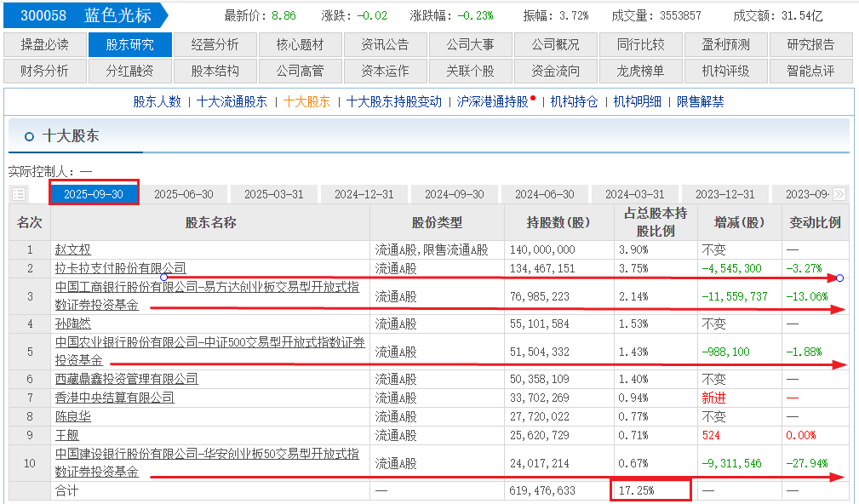Select the 2025-09-30 report date tab

click(x=94, y=194)
